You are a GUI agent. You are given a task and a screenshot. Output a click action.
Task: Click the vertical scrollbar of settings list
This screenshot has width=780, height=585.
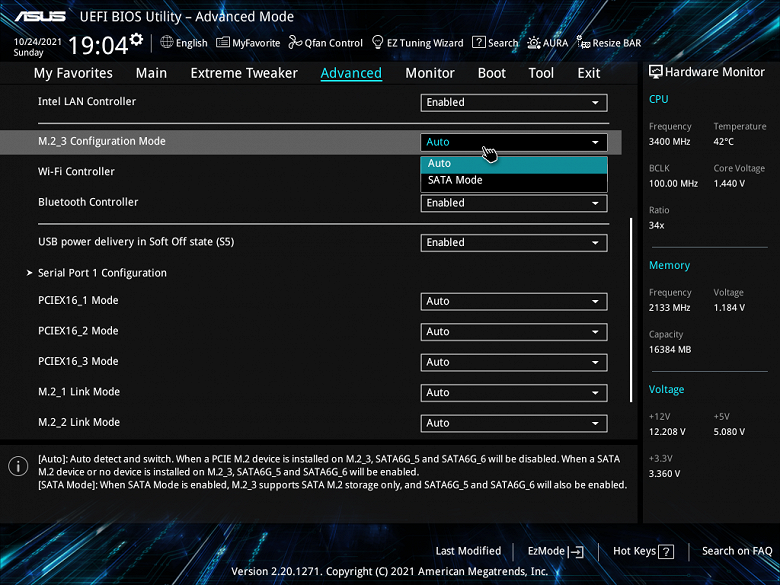click(x=631, y=310)
